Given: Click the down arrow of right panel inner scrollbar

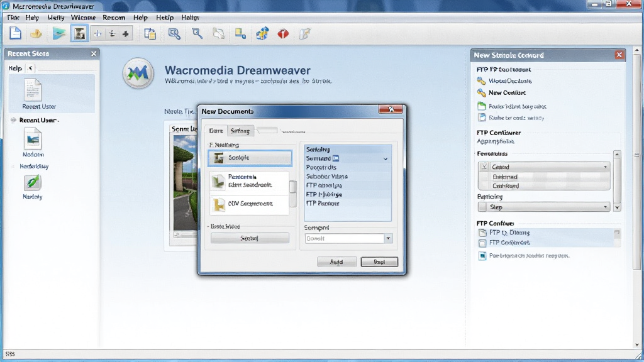Looking at the screenshot, I should coord(617,207).
